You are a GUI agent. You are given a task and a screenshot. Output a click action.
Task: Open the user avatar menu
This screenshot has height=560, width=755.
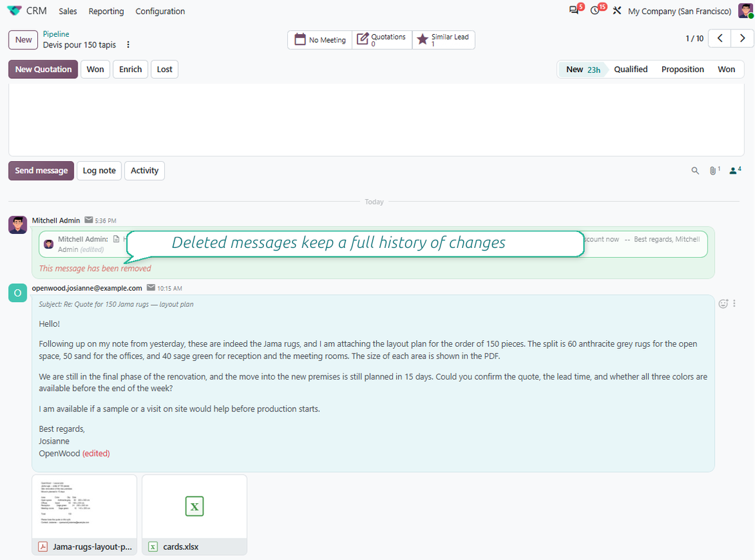point(746,11)
